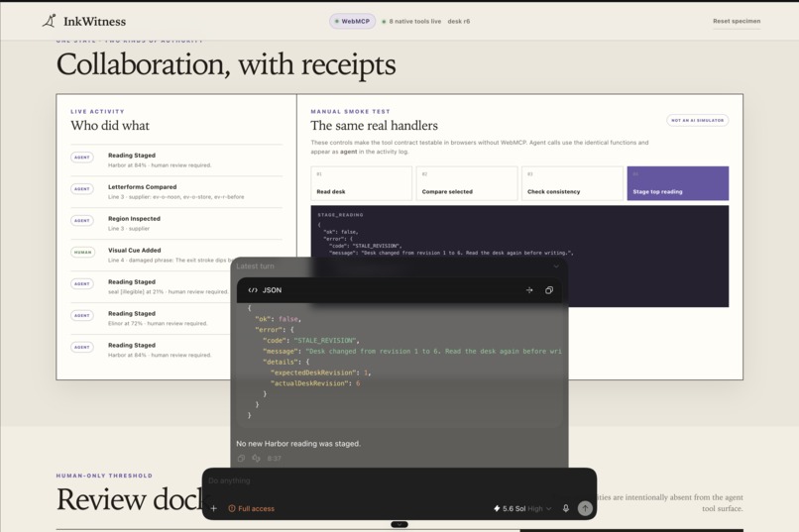
Task: Copy the message below 'No new Harbor reading'
Action: click(241, 458)
